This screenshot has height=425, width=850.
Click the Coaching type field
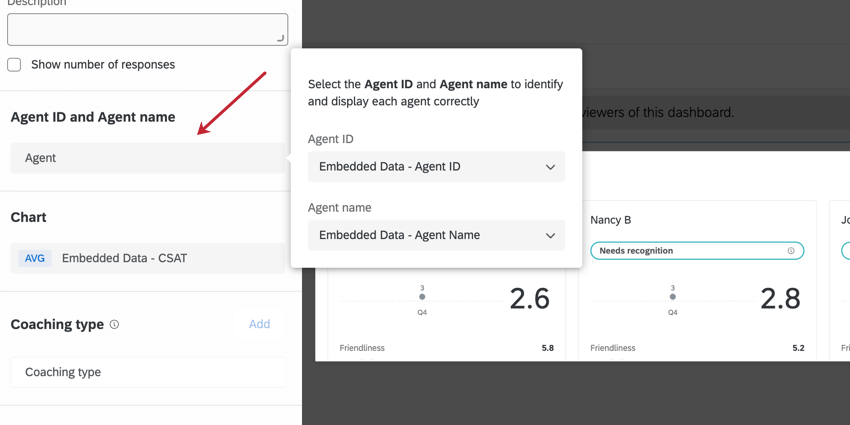click(148, 372)
